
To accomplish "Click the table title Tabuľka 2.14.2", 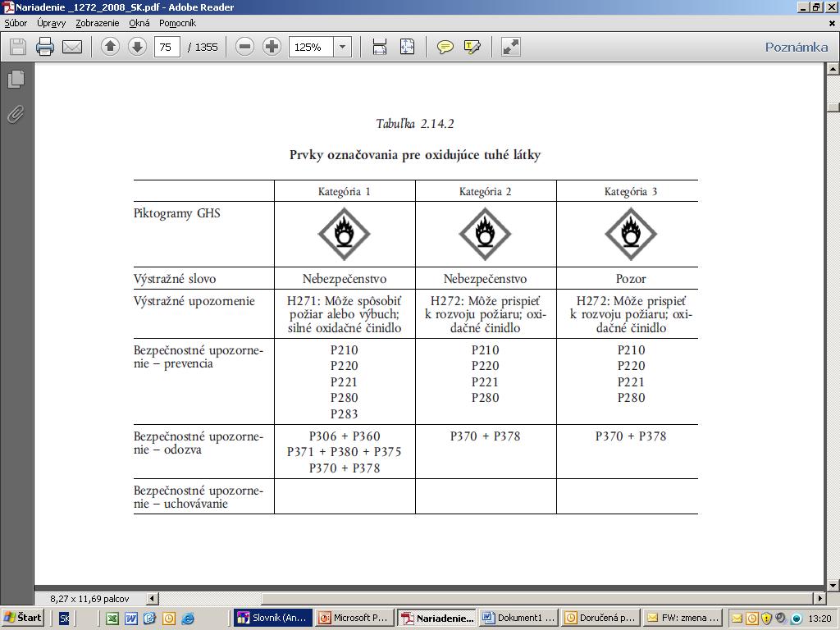I will (x=415, y=124).
